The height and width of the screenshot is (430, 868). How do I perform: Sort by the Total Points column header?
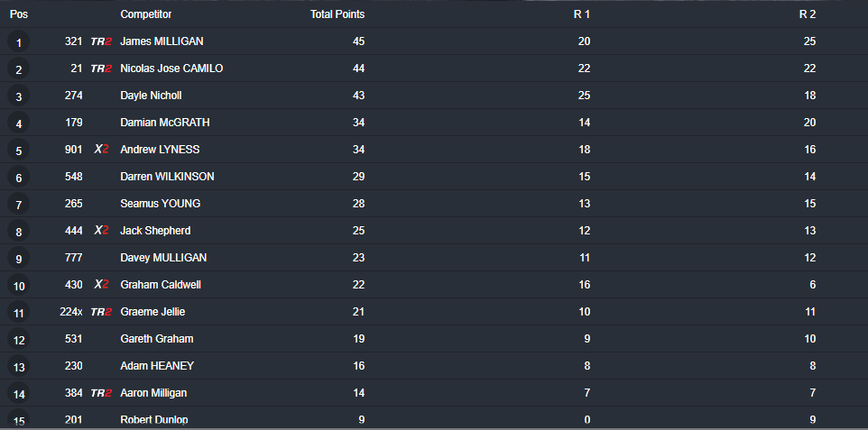click(337, 14)
